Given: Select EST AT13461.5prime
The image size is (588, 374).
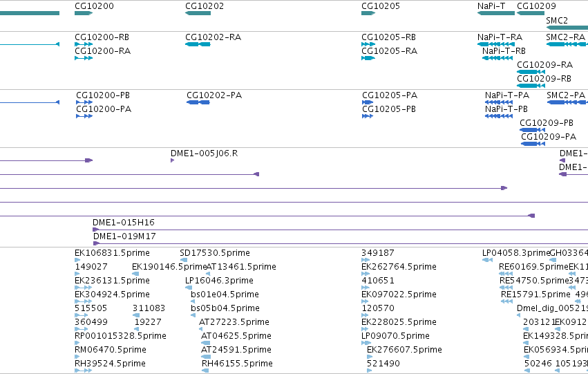Looking at the screenshot, I should (208, 274).
